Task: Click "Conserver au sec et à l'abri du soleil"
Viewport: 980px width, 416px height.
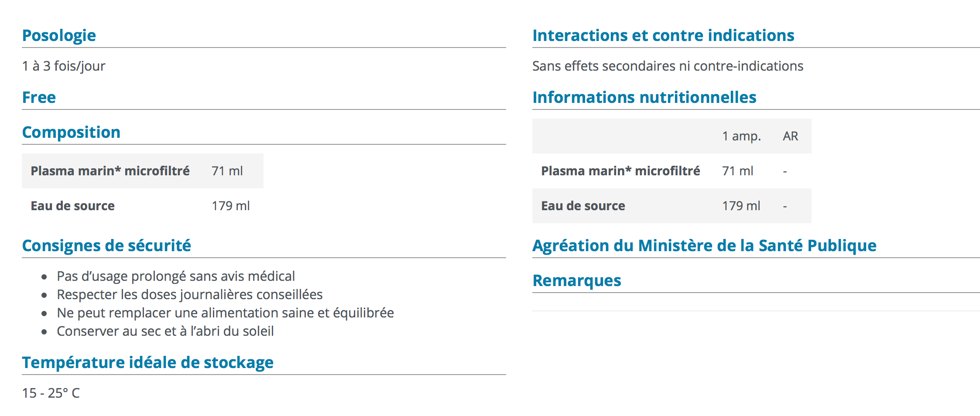Action: coord(165,331)
